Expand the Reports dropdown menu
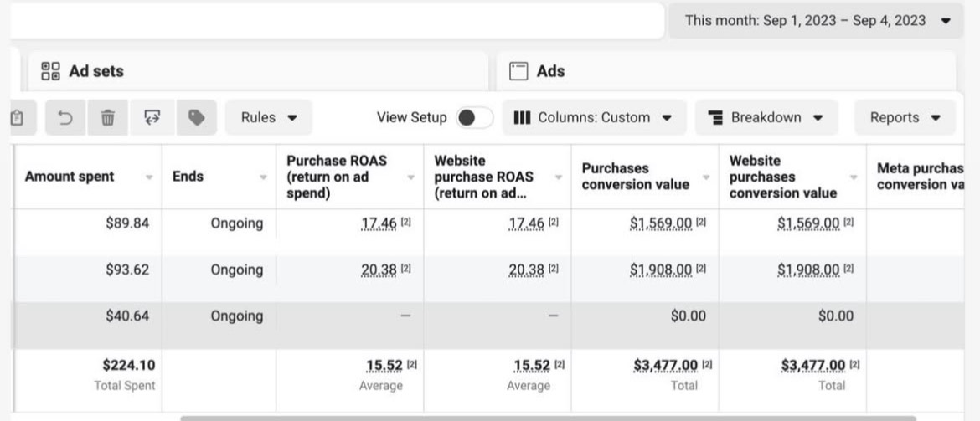 905,118
